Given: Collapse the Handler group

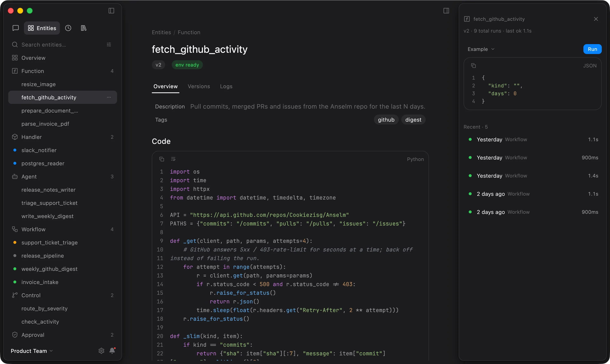Looking at the screenshot, I should 62,137.
